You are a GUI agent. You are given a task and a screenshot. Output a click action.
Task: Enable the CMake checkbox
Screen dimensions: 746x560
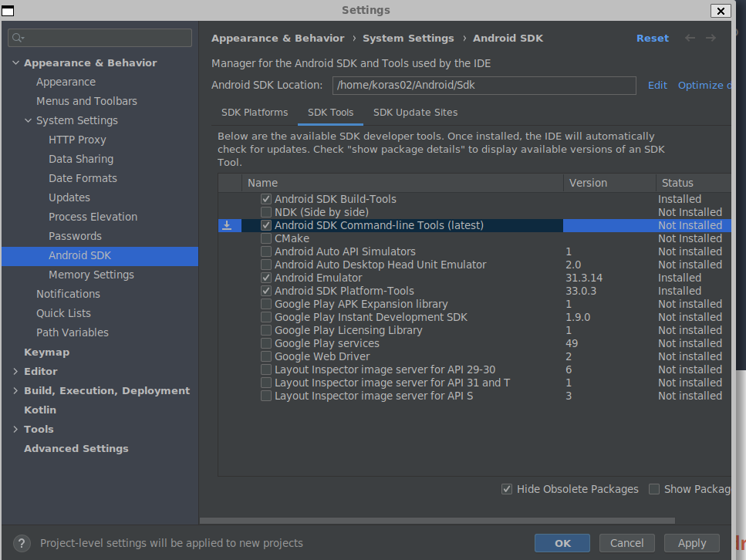(x=266, y=238)
